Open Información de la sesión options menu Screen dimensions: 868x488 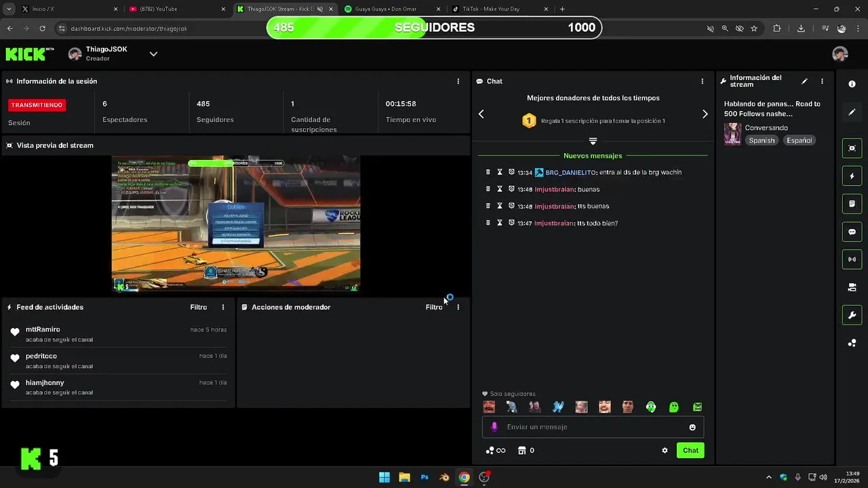click(458, 81)
